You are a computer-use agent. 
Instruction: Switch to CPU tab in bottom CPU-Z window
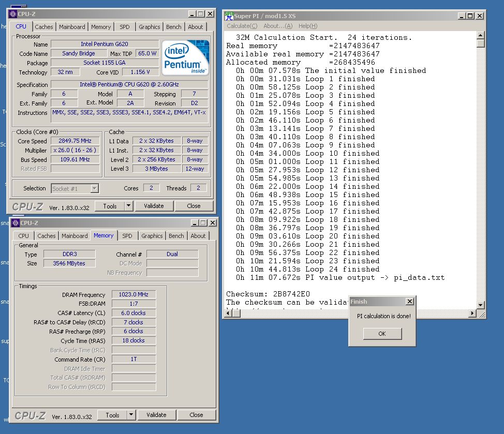point(23,235)
